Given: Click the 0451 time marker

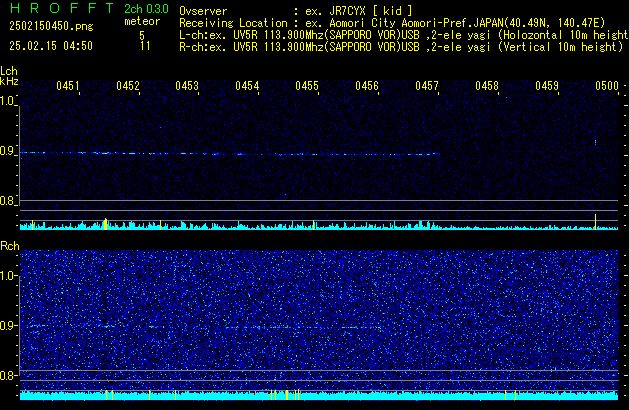Looking at the screenshot, I should [68, 86].
